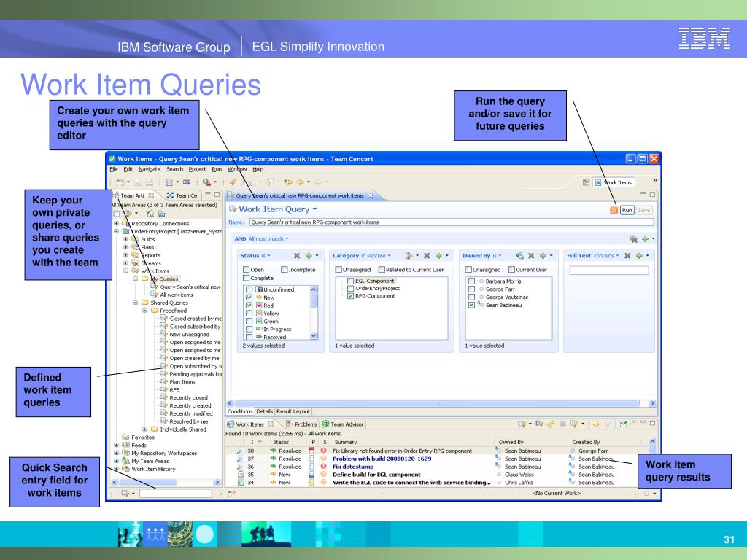Click the greyed Save query button
The image size is (747, 560).
click(x=643, y=210)
